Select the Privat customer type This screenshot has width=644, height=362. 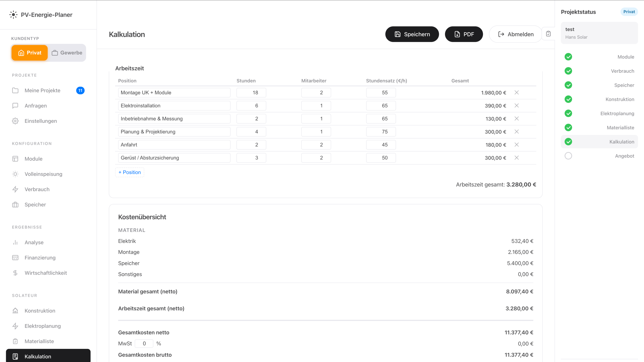tap(30, 53)
